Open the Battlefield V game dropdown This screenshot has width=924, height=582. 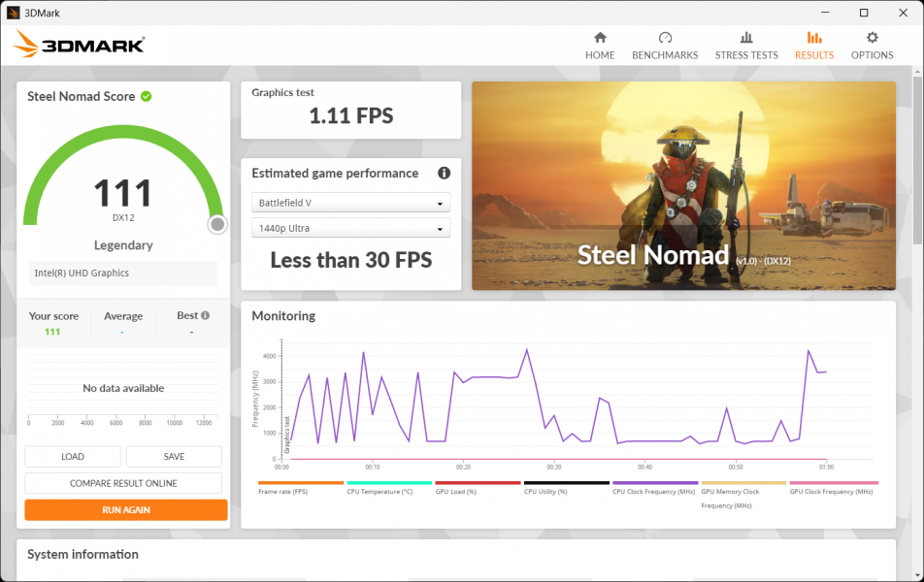(350, 203)
